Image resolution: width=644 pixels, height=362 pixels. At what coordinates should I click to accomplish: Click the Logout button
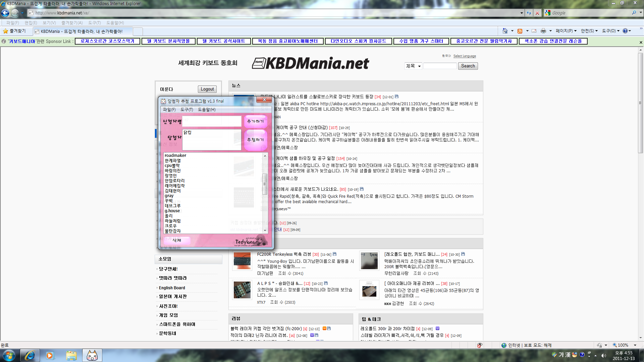click(207, 89)
